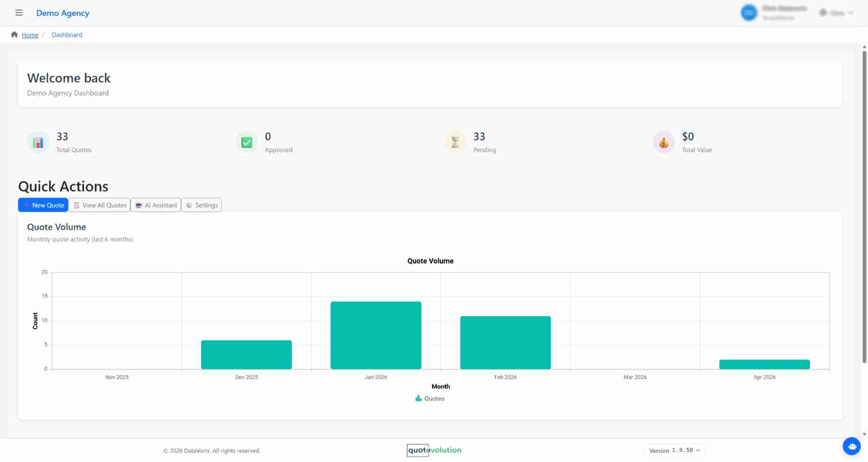Click the hourglass Pending icon
Viewport: 868px width, 462px height.
point(455,142)
